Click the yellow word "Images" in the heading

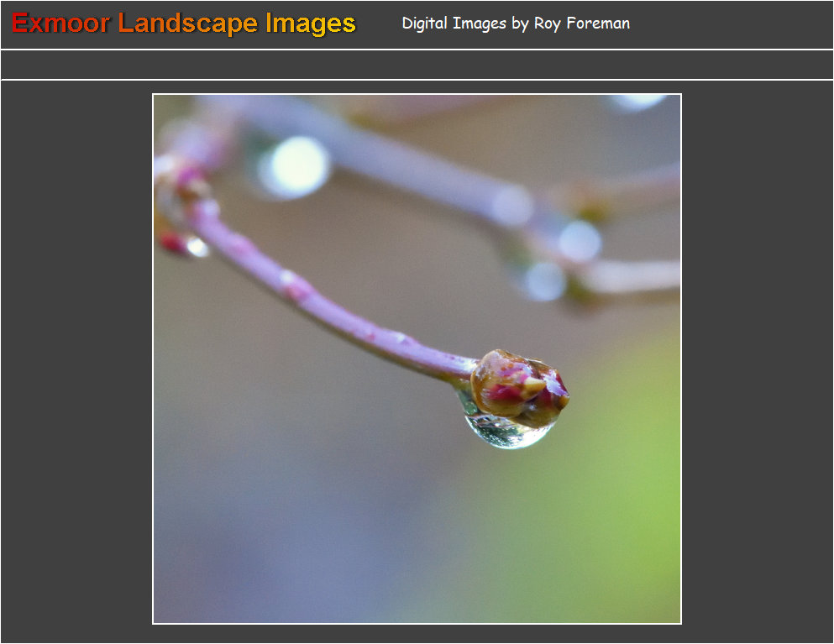pos(311,24)
